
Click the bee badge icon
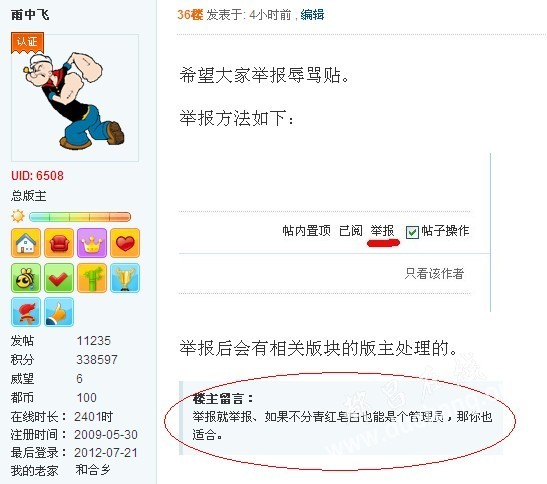coord(26,277)
